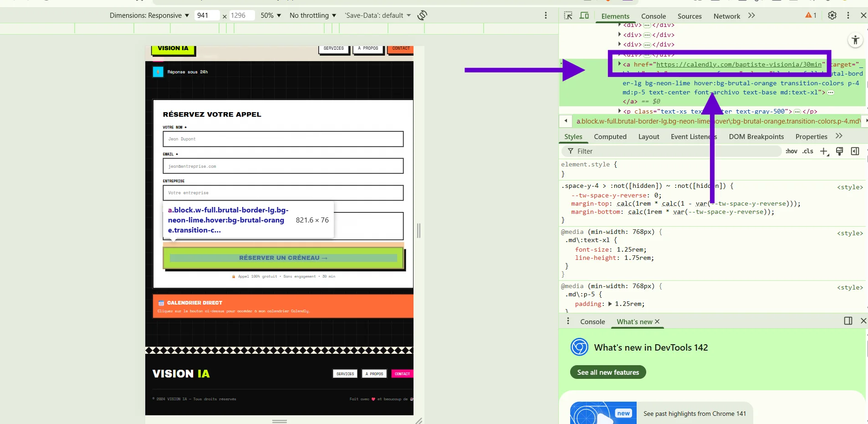Close the What's new tab
Image resolution: width=868 pixels, height=424 pixels.
click(x=657, y=321)
